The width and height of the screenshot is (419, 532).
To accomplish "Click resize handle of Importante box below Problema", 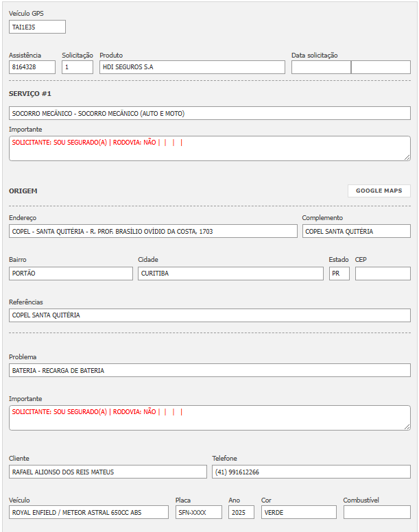I will click(406, 426).
